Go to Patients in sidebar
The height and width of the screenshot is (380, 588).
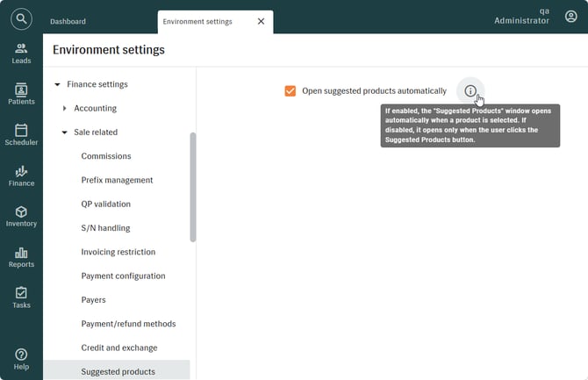[x=21, y=94]
